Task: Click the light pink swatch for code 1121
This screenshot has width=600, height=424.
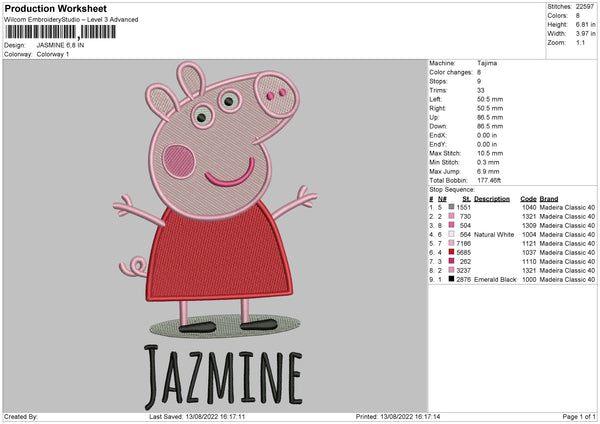Action: coord(451,243)
